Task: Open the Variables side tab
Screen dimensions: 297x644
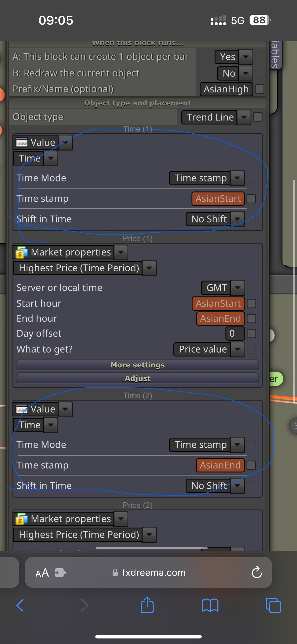Action: coord(276,55)
